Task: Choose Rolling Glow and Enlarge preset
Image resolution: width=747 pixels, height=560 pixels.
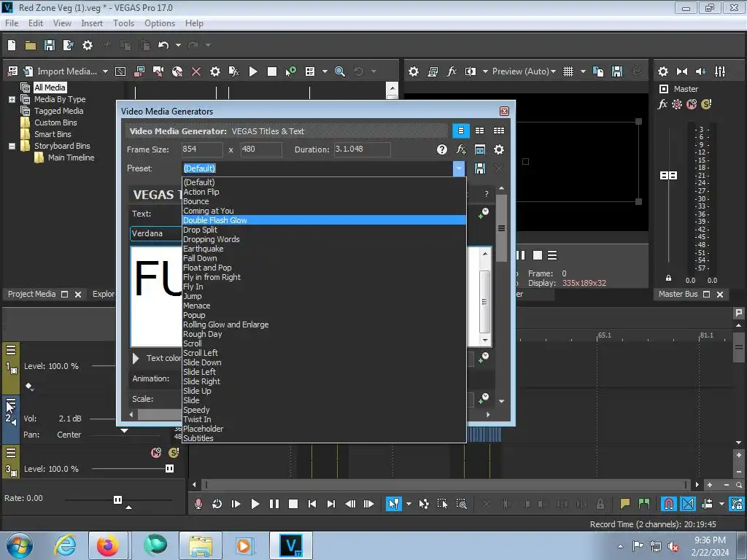Action: 324,324
